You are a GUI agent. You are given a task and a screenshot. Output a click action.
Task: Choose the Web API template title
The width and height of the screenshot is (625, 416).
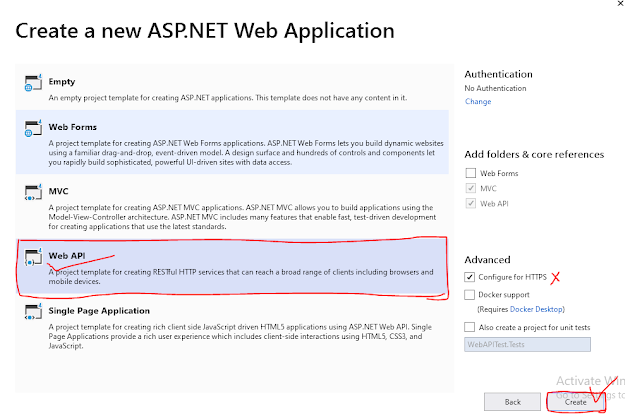pyautogui.click(x=67, y=256)
